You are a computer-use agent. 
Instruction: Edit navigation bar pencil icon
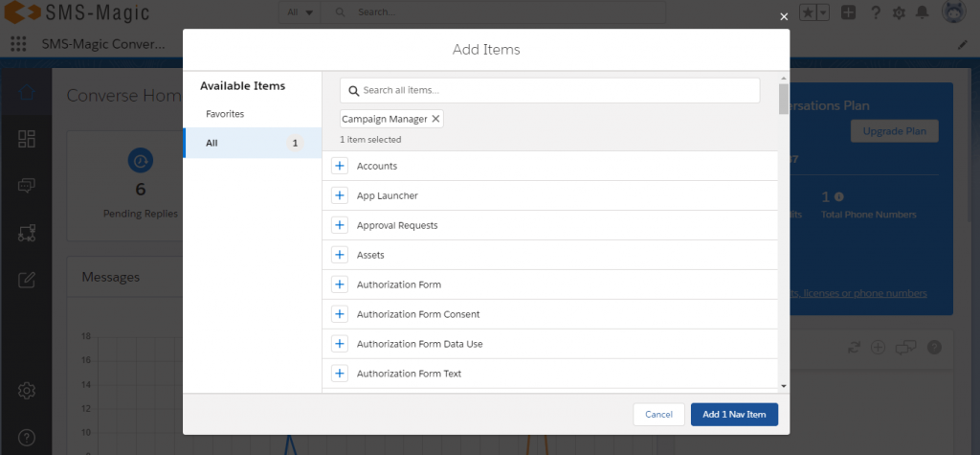click(963, 44)
